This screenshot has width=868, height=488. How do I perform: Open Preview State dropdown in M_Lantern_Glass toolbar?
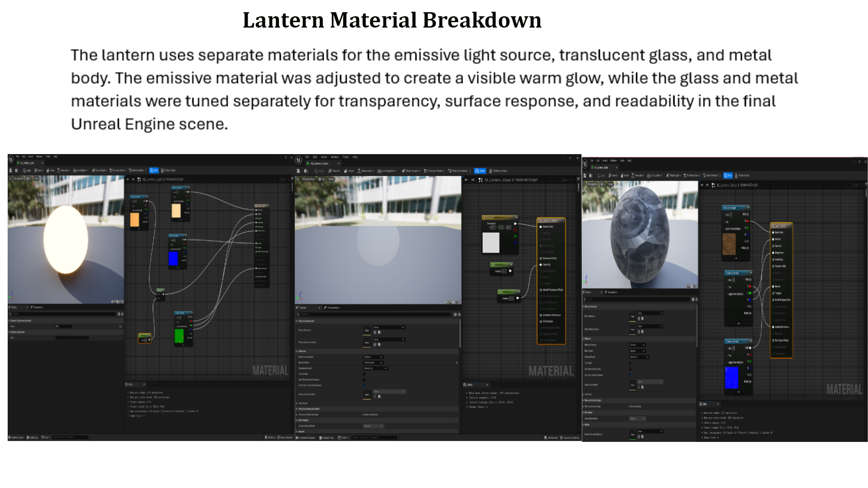434,171
